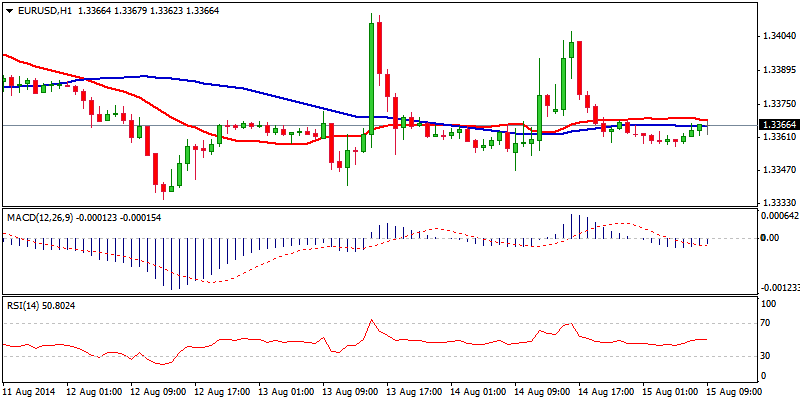Select the 15 Aug 09:00 time label
800x400 pixels.
point(736,392)
